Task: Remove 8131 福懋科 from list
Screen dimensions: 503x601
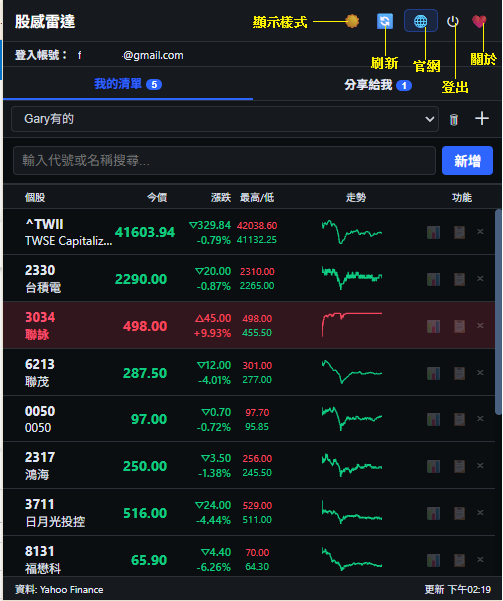Action: click(x=480, y=560)
